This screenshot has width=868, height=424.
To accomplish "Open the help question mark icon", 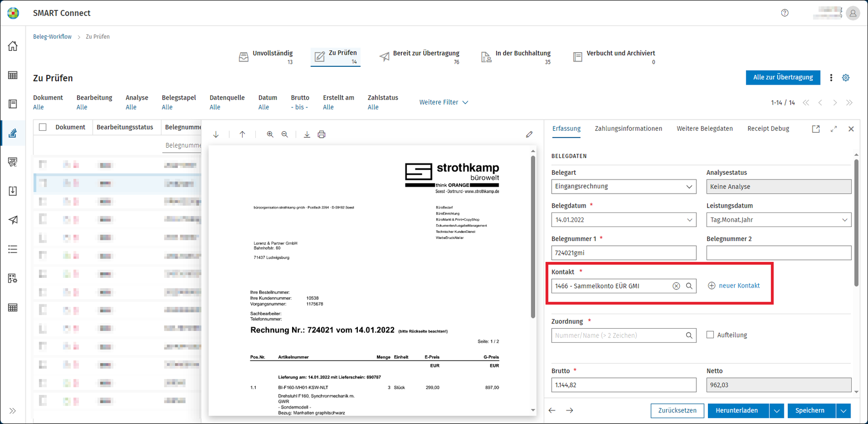I will [x=785, y=13].
